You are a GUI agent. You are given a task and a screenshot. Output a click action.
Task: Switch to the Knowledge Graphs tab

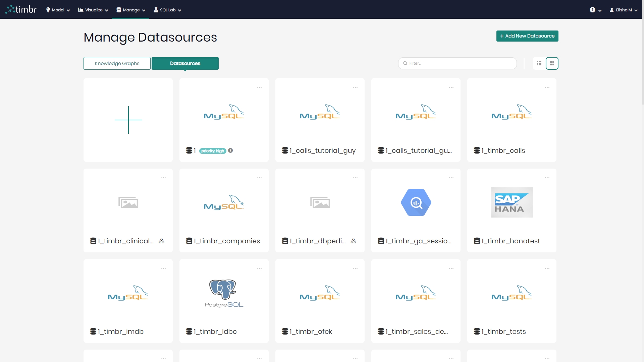(117, 63)
